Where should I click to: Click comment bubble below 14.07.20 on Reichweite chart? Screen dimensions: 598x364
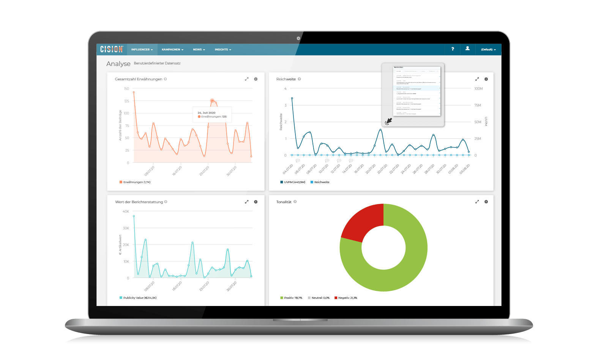coord(351,160)
